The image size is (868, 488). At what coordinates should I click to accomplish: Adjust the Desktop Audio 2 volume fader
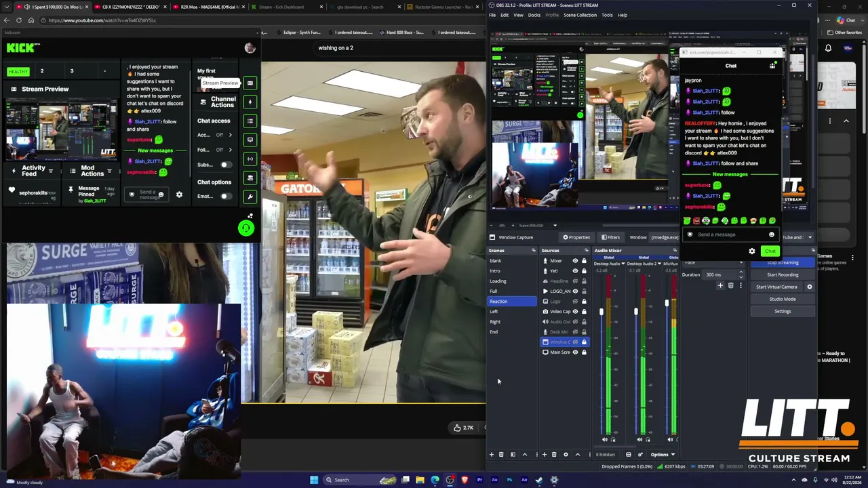point(635,312)
